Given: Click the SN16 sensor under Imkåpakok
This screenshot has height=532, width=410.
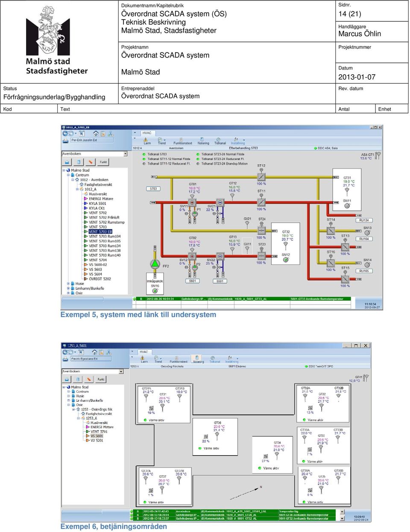Looking at the screenshot, I should tap(155, 291).
